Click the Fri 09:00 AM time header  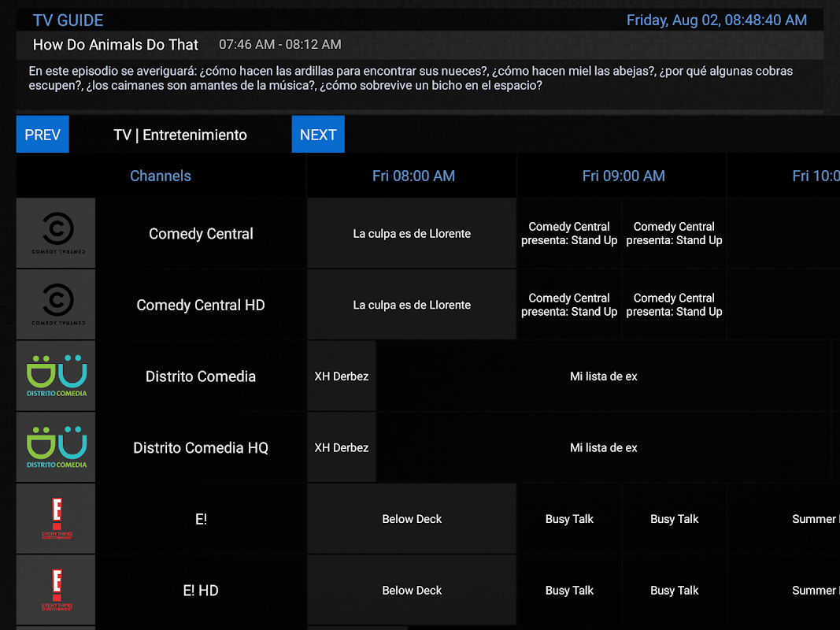click(x=623, y=176)
